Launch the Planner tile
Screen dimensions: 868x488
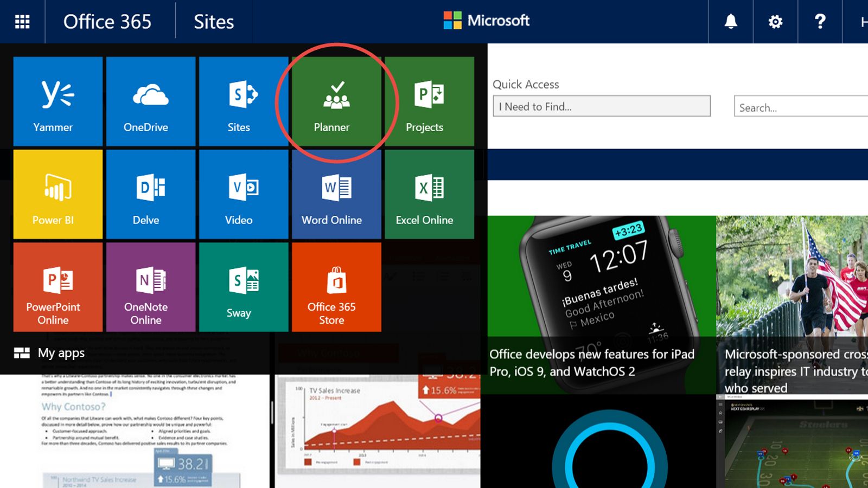tap(336, 101)
